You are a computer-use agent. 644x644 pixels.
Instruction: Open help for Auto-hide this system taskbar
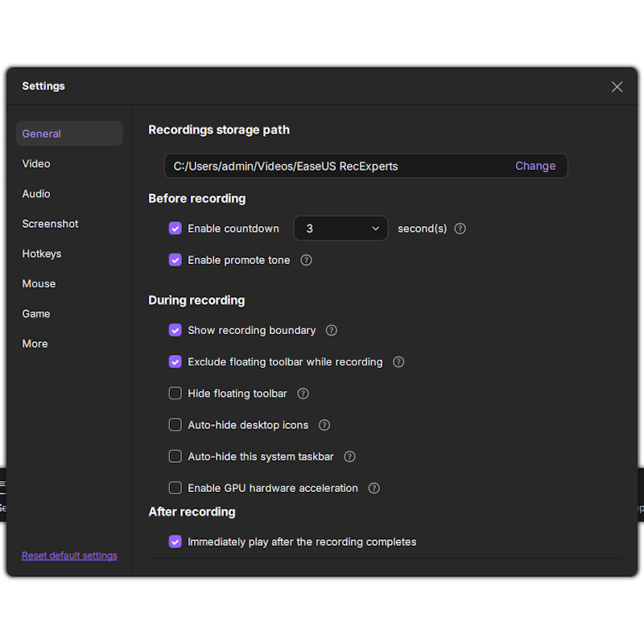(349, 456)
